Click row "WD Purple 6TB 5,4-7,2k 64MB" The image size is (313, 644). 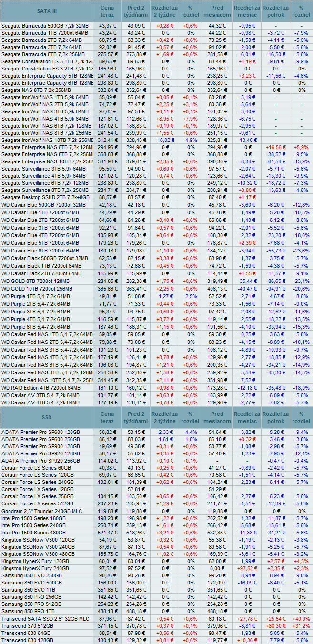[156, 327]
